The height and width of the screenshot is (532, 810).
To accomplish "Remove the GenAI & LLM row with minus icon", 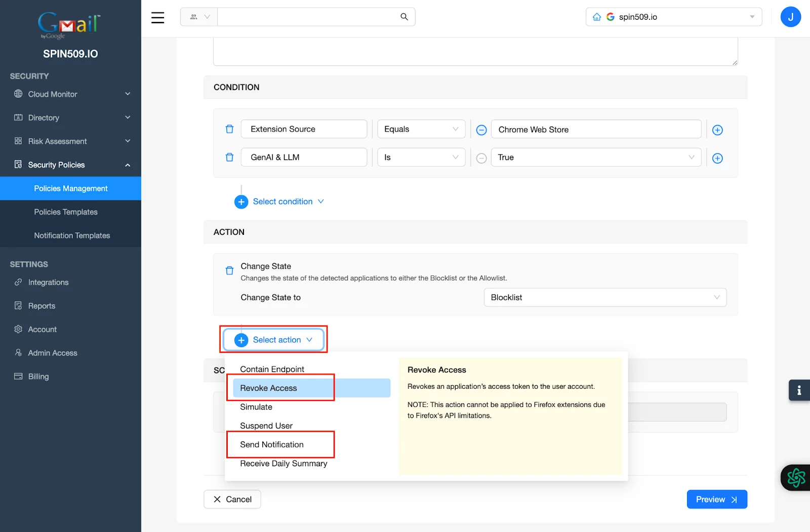I will pos(481,158).
